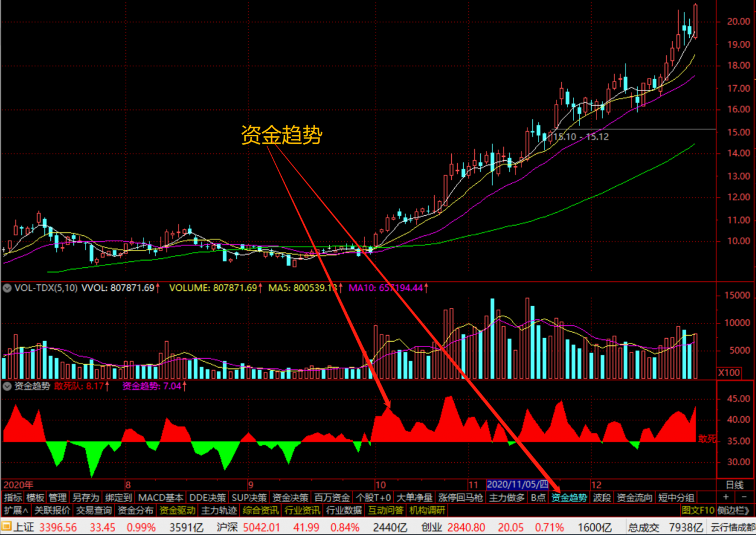Open the 互动问答 tab
The height and width of the screenshot is (535, 756).
click(x=386, y=510)
